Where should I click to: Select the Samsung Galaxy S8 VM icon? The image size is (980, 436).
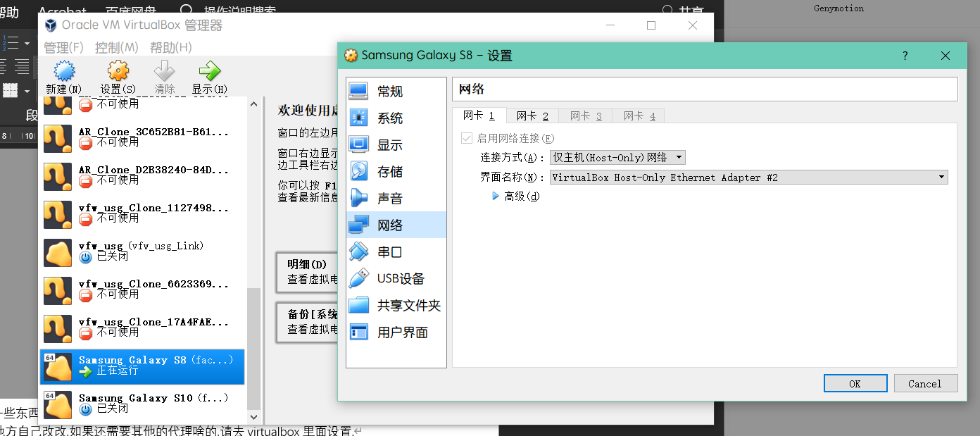pos(58,367)
